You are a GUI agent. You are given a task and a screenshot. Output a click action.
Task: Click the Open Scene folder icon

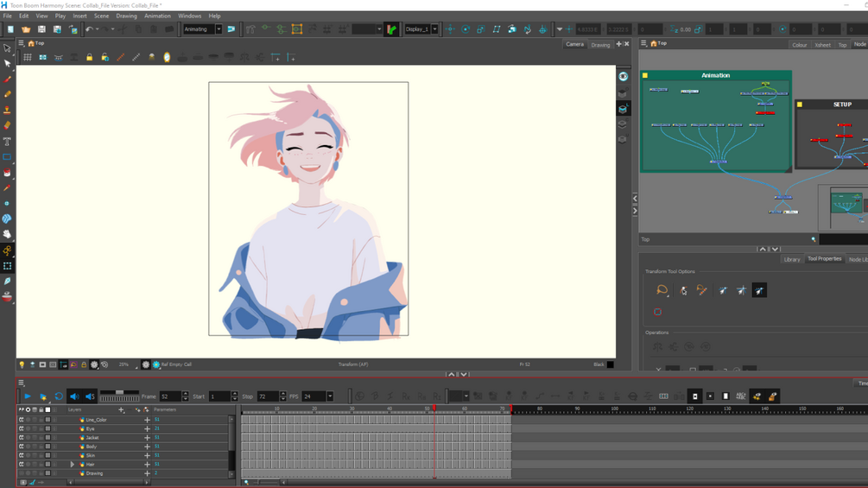(x=26, y=29)
